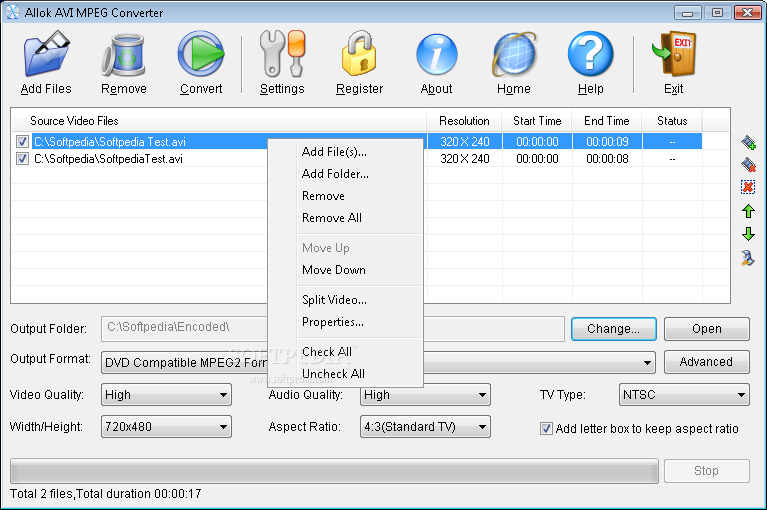The height and width of the screenshot is (510, 767).
Task: Click the End Time column header
Action: point(607,121)
